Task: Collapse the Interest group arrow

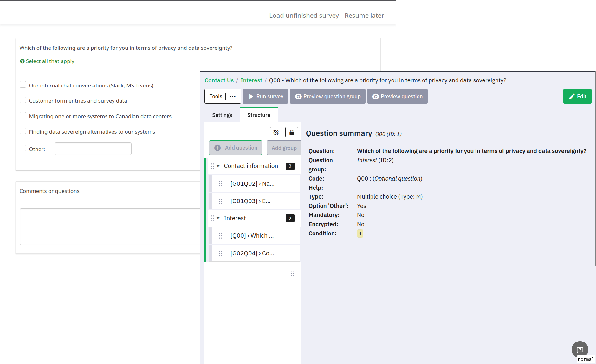Action: click(218, 218)
